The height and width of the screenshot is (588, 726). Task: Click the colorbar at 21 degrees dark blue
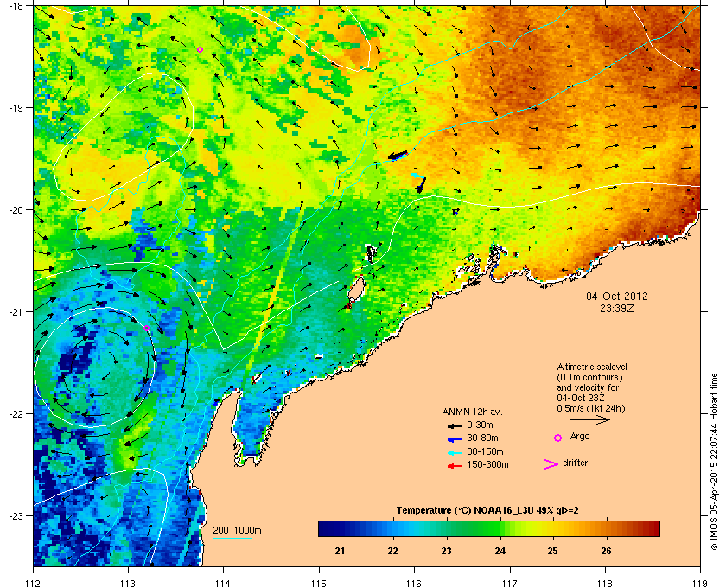coord(341,528)
